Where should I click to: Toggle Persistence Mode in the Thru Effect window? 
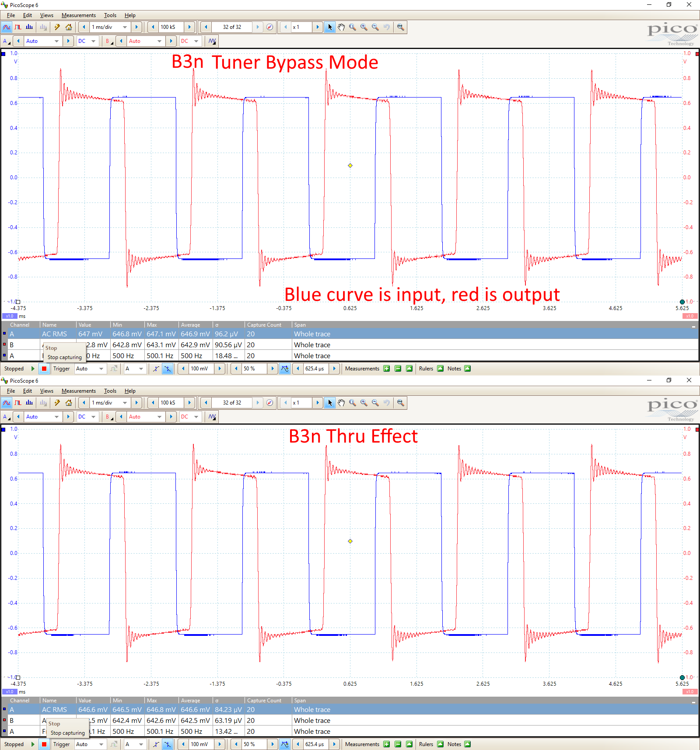pos(18,403)
